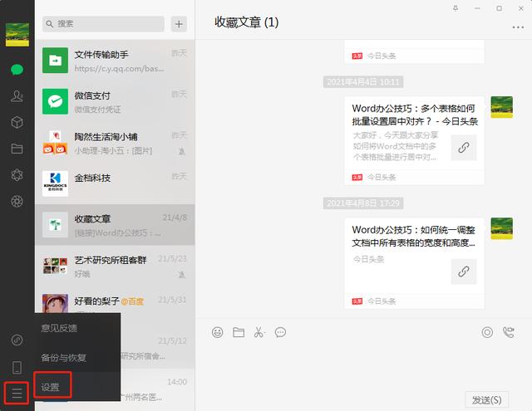Click the 发送(S) send button
Image resolution: width=532 pixels, height=411 pixels.
[x=487, y=400]
